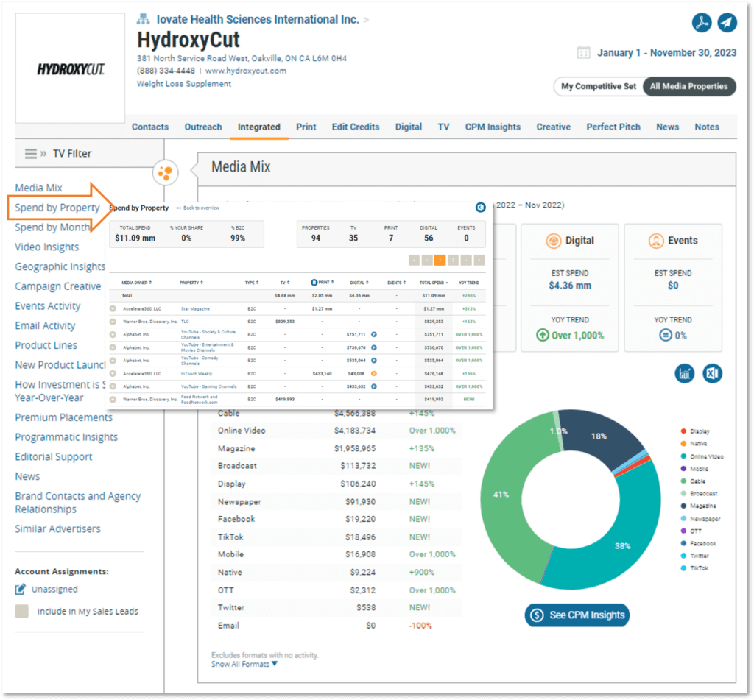Open the Contacts tab
The height and width of the screenshot is (700, 754).
click(150, 127)
